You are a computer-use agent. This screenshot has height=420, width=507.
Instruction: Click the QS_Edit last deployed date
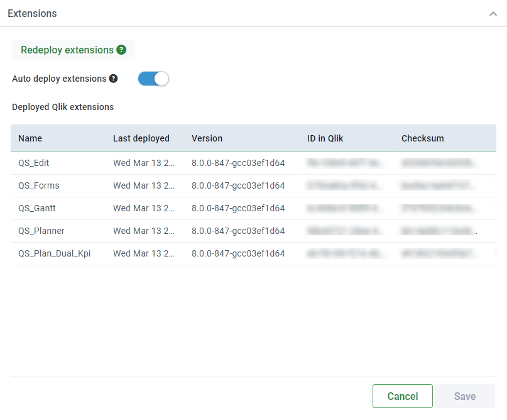click(144, 163)
